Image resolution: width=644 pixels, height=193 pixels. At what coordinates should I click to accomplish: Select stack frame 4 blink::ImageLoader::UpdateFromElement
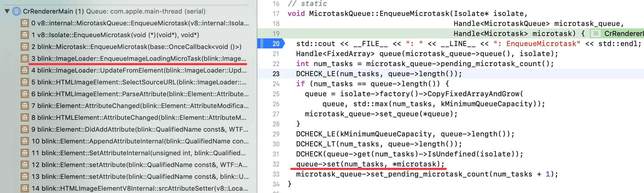pos(139,70)
